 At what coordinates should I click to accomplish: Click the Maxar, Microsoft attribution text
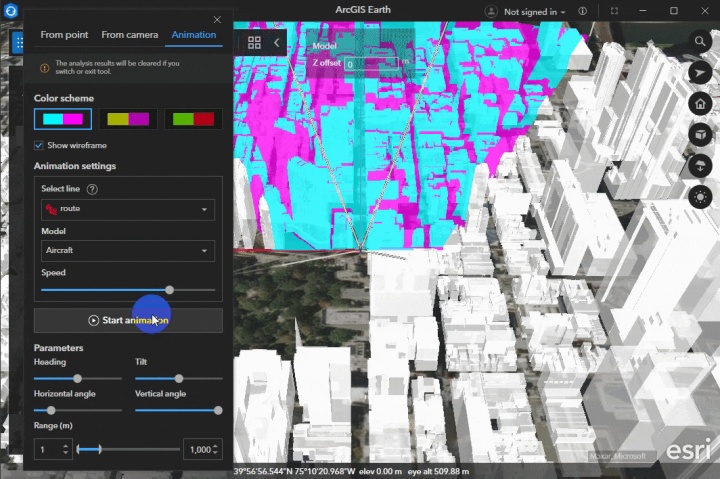click(x=618, y=456)
